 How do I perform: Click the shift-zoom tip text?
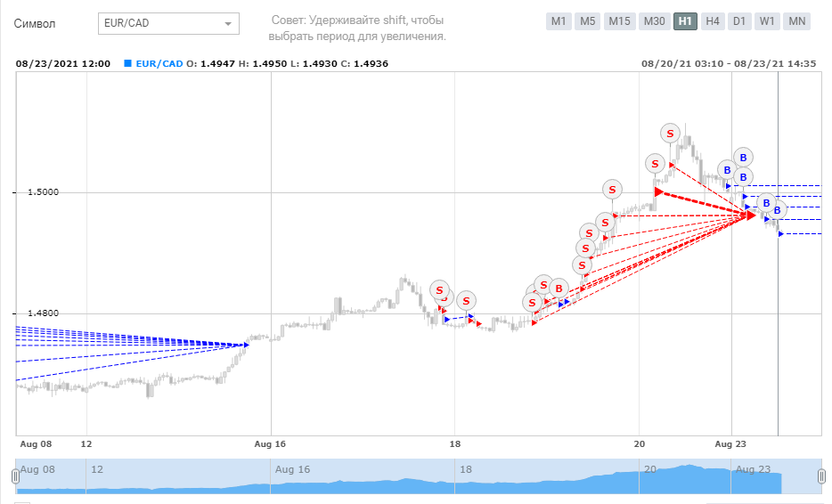pyautogui.click(x=357, y=28)
